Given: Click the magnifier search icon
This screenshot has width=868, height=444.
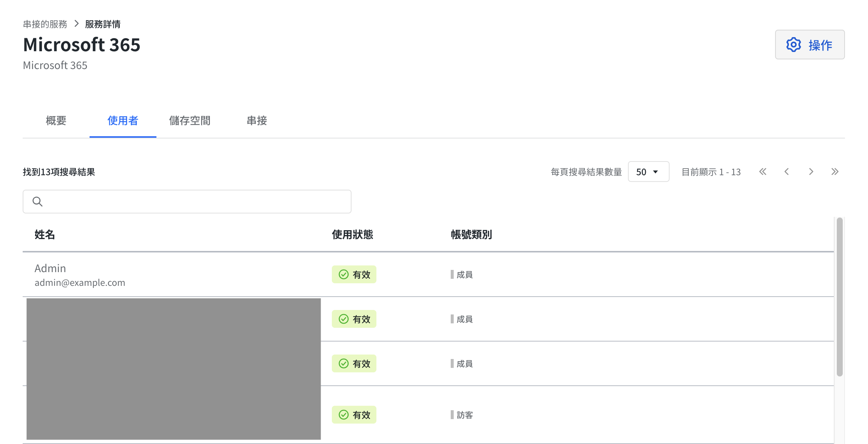Looking at the screenshot, I should 38,202.
